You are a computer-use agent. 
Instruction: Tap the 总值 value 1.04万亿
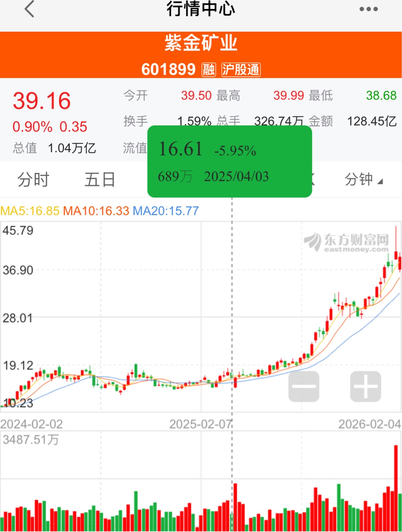[x=72, y=148]
